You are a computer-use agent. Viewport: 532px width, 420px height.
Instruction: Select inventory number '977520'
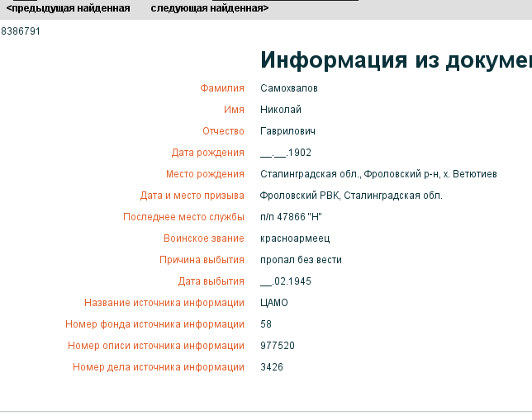[x=278, y=346]
